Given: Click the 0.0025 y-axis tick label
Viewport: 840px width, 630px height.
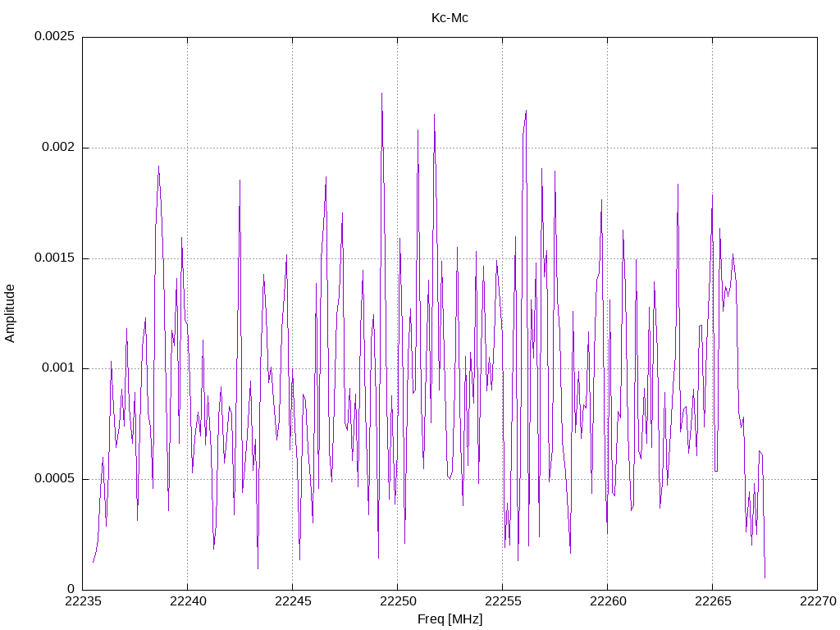Looking at the screenshot, I should point(55,36).
